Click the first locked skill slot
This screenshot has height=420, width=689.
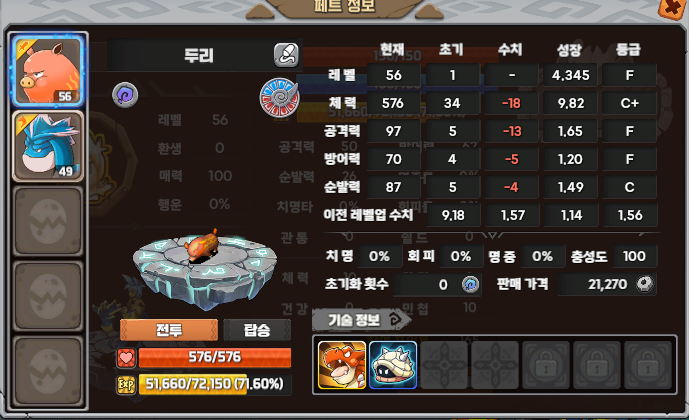546,365
